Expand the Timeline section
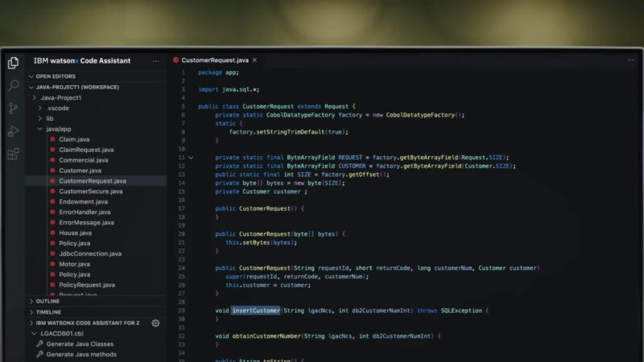 48,312
